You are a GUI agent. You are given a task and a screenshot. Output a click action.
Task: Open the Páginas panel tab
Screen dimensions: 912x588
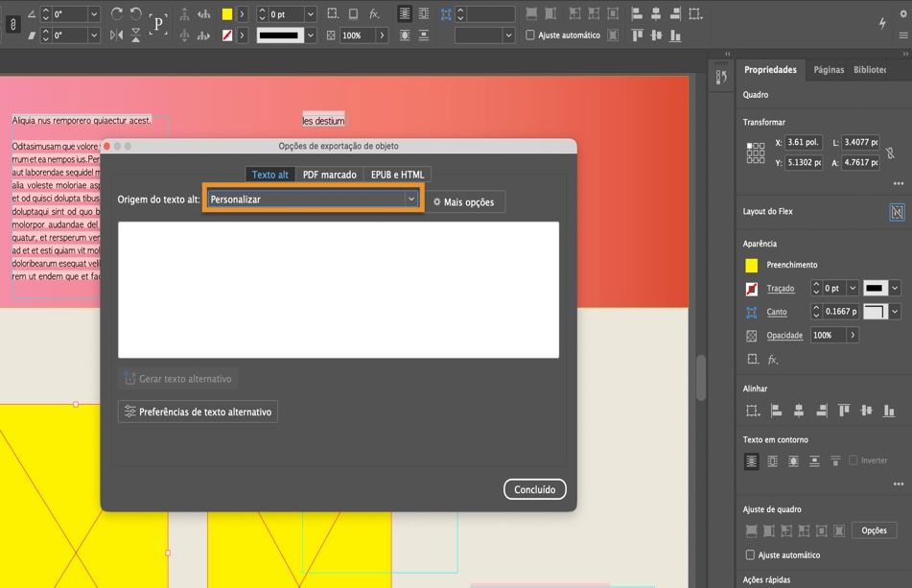click(829, 69)
